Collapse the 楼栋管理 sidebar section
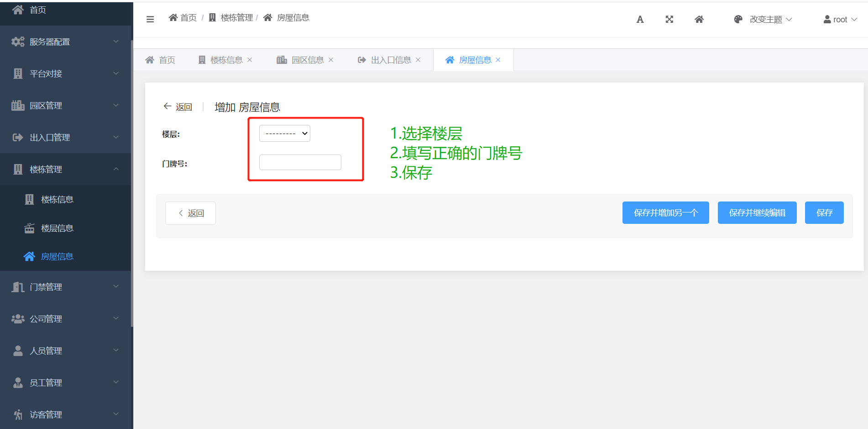868x429 pixels. pyautogui.click(x=65, y=169)
